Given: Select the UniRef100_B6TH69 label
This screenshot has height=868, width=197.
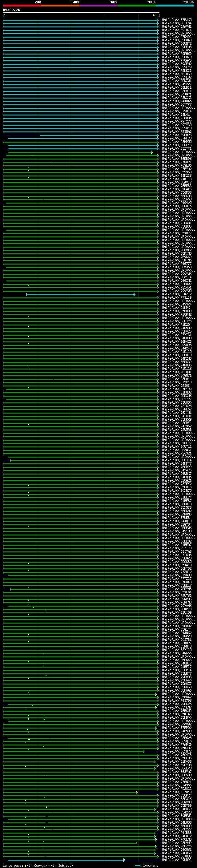Looking at the screenshot, I should tap(176, 74).
